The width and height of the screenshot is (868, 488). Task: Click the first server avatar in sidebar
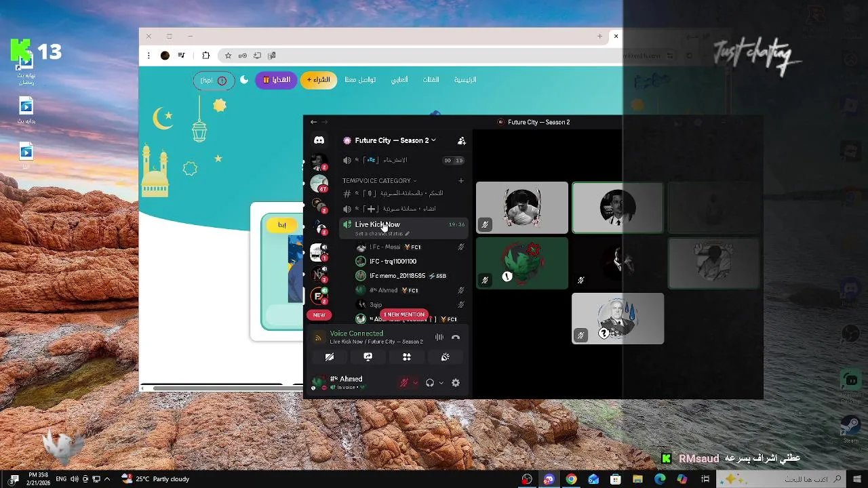coord(319,162)
